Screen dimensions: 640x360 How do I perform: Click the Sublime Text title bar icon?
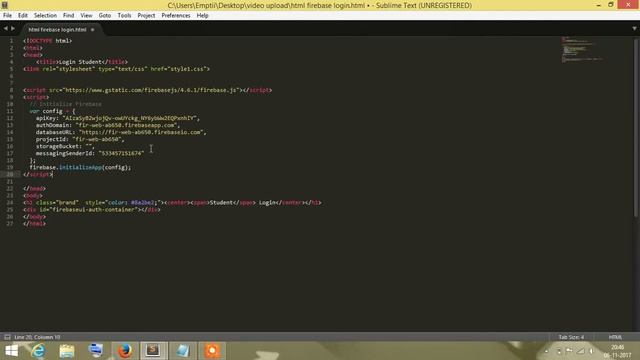[x=5, y=5]
